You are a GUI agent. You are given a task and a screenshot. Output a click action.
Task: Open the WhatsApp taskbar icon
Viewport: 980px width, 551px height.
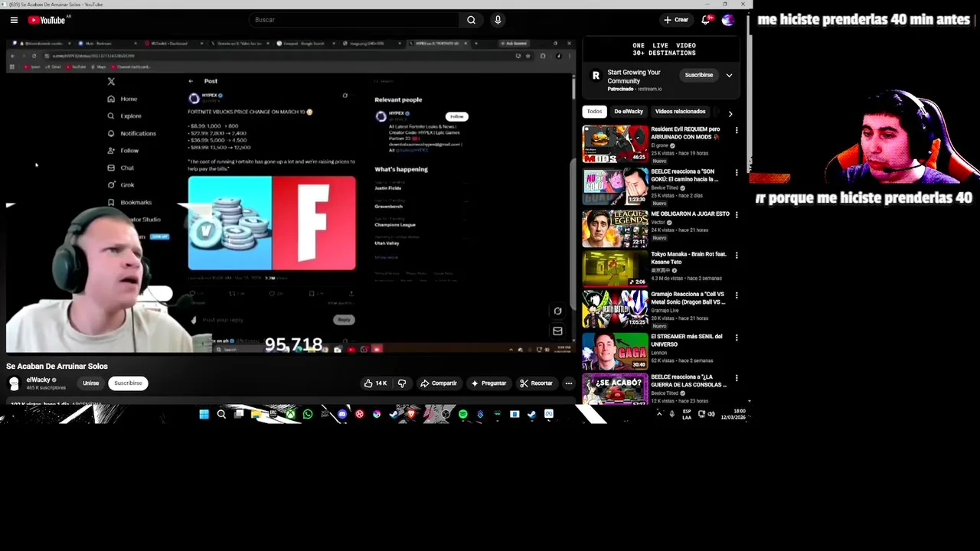[308, 414]
